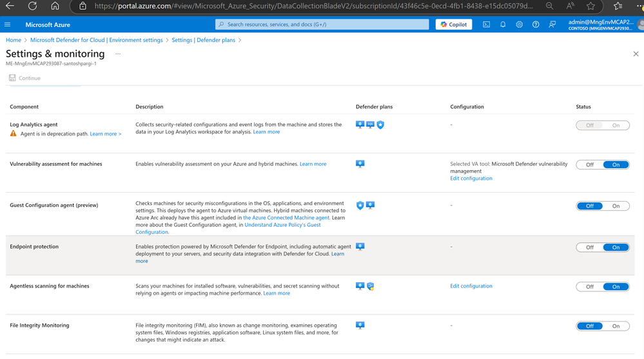The height and width of the screenshot is (359, 644).
Task: Open portal settings gear icon
Action: (519, 24)
